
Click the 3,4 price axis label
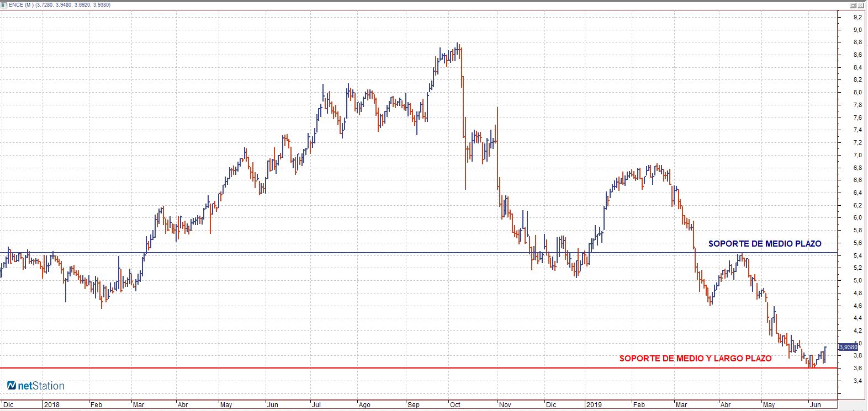(858, 381)
